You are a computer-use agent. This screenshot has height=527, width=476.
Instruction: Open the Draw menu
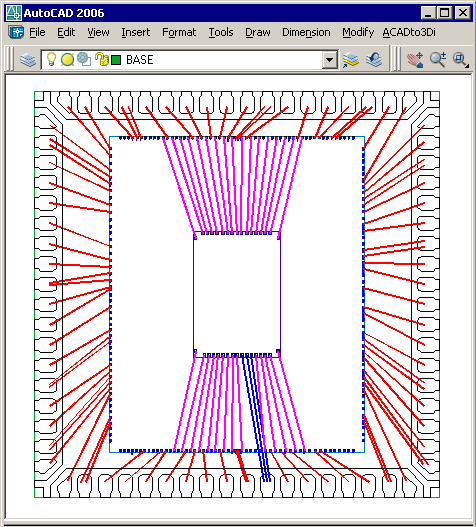(x=257, y=32)
